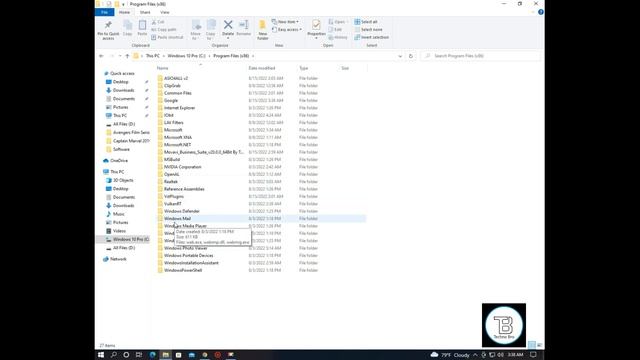Click Select all in the ribbon

[x=366, y=22]
